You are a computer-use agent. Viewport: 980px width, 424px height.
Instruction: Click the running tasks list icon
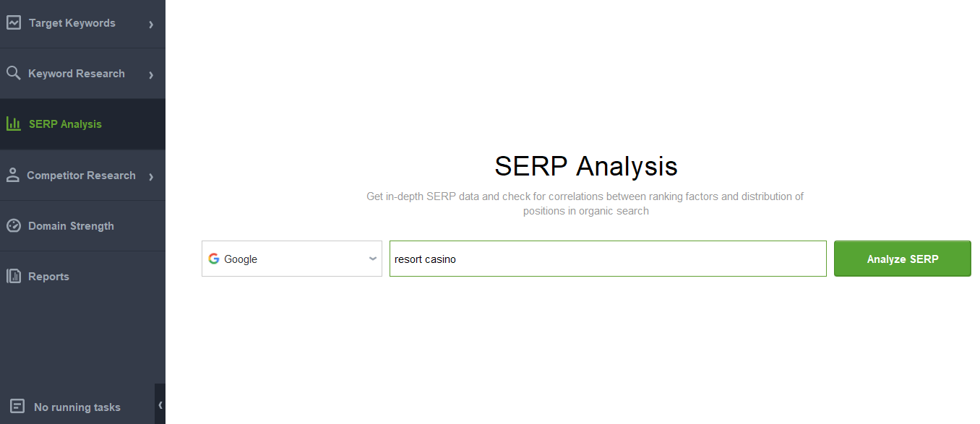point(18,407)
